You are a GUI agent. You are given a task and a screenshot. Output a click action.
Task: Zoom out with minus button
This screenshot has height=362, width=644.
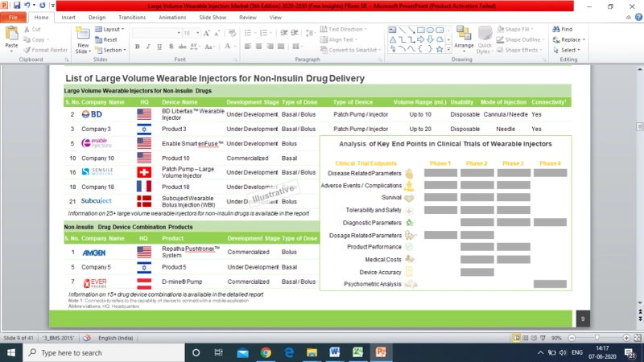click(572, 338)
